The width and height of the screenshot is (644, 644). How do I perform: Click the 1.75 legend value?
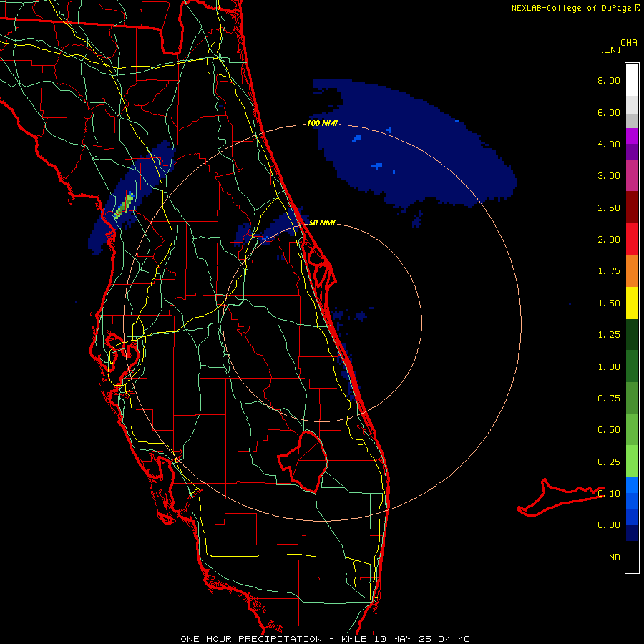click(609, 271)
